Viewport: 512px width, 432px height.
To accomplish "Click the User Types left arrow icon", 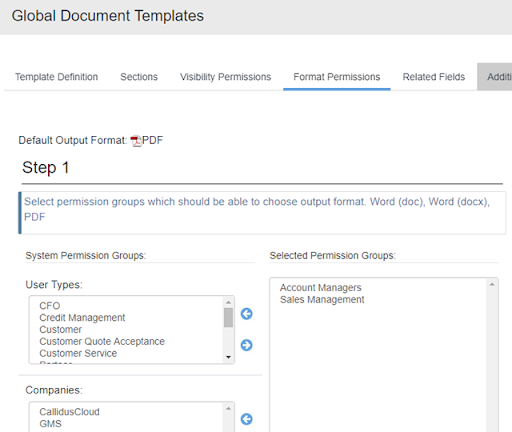I will (x=247, y=314).
